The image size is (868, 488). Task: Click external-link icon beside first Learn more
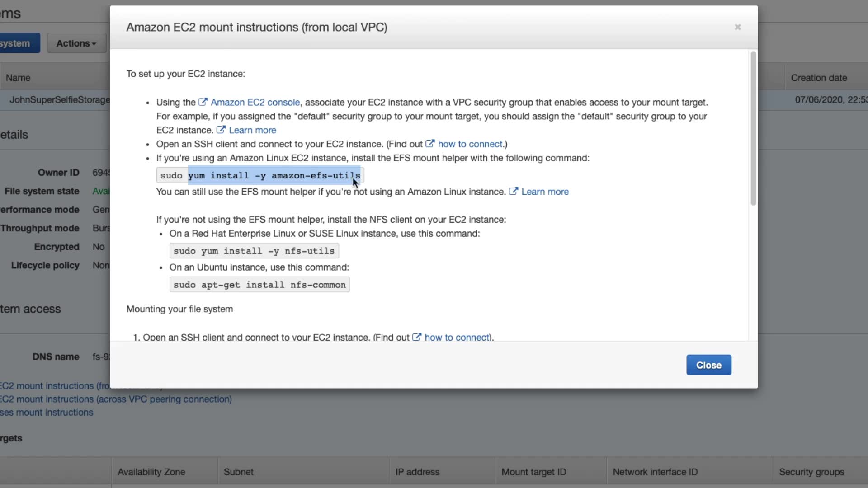pos(221,130)
